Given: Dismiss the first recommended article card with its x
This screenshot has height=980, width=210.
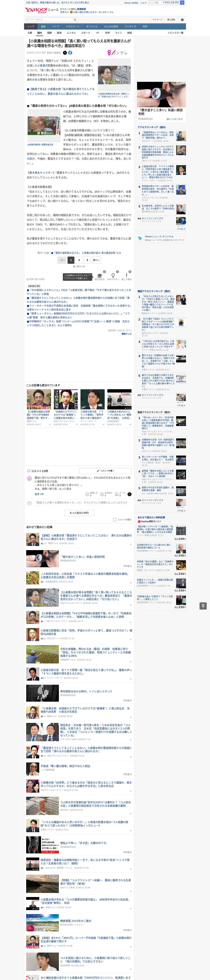Looking at the screenshot, I should [50, 425].
